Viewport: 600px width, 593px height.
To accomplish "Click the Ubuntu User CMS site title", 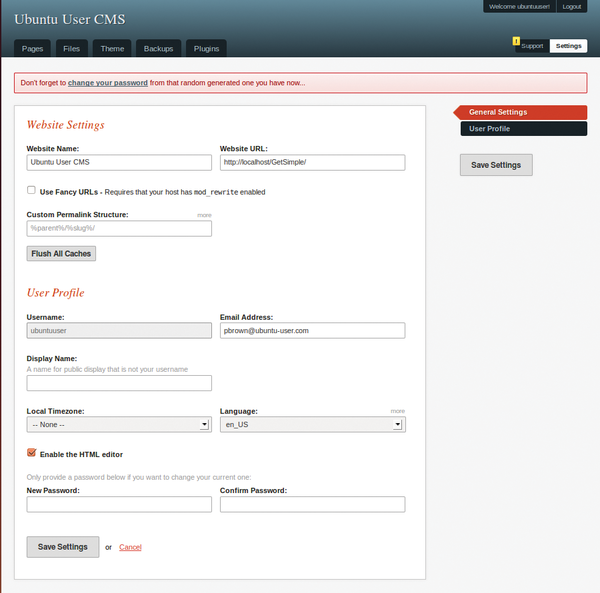I will click(70, 20).
